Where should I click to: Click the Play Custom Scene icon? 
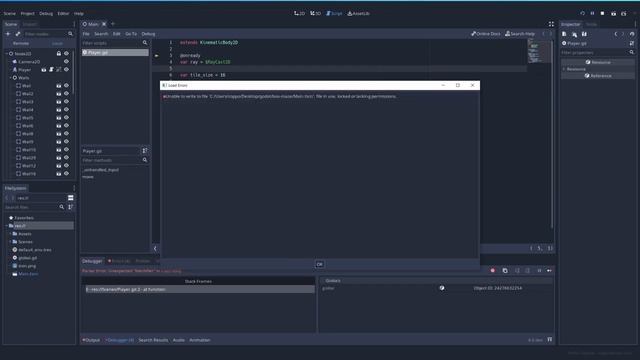click(624, 13)
